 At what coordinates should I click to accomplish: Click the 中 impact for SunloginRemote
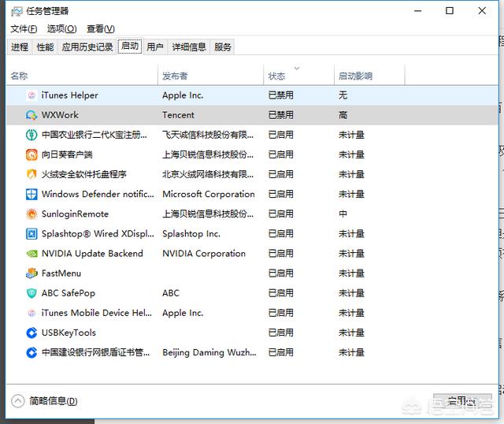[343, 214]
